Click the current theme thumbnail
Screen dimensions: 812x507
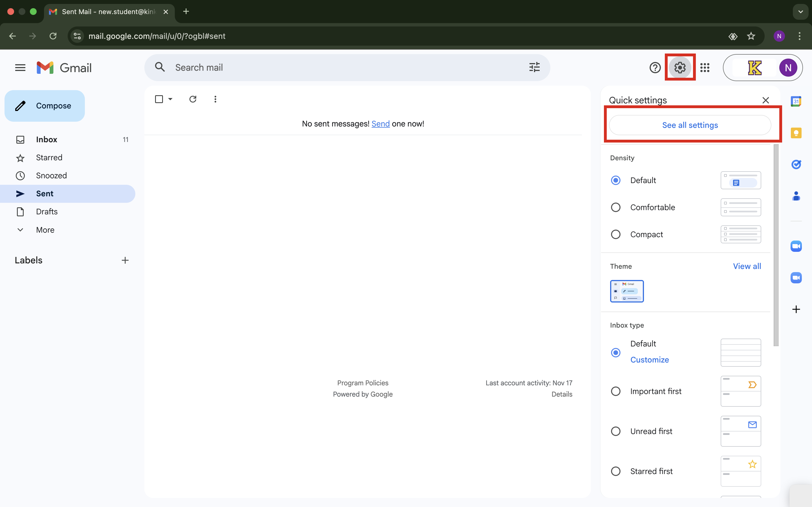coord(626,291)
